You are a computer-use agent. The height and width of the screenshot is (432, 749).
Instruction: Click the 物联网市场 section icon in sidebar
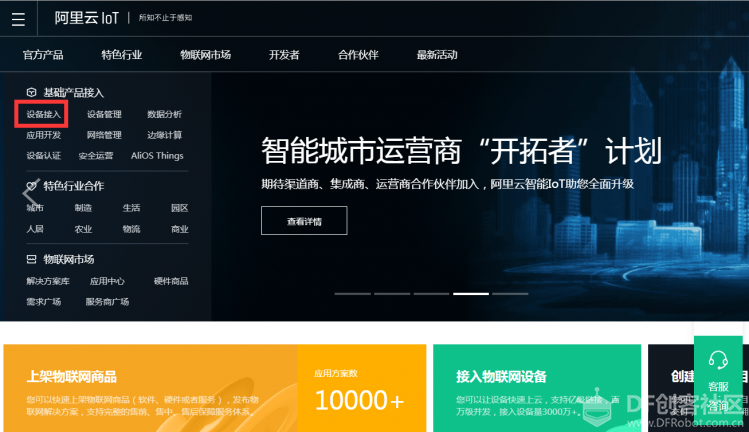coord(32,259)
